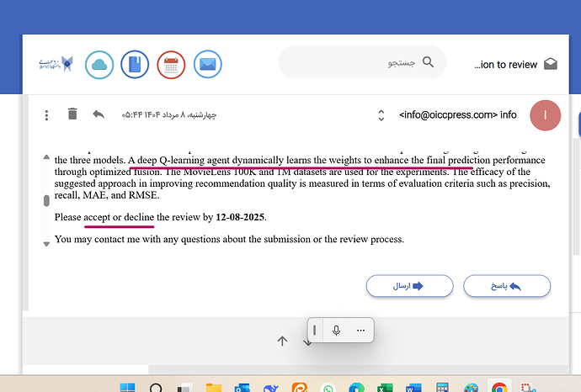
Task: Open Word from the taskbar
Action: (x=413, y=388)
